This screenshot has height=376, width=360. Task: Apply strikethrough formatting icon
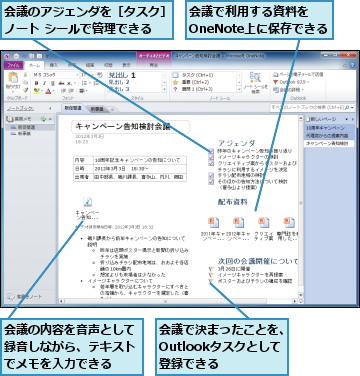tap(61, 83)
